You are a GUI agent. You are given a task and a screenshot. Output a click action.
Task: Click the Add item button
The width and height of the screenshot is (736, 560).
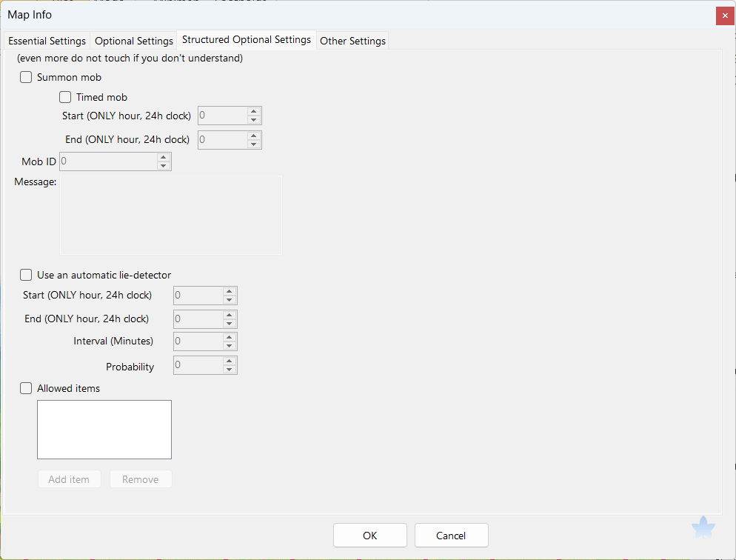point(70,479)
